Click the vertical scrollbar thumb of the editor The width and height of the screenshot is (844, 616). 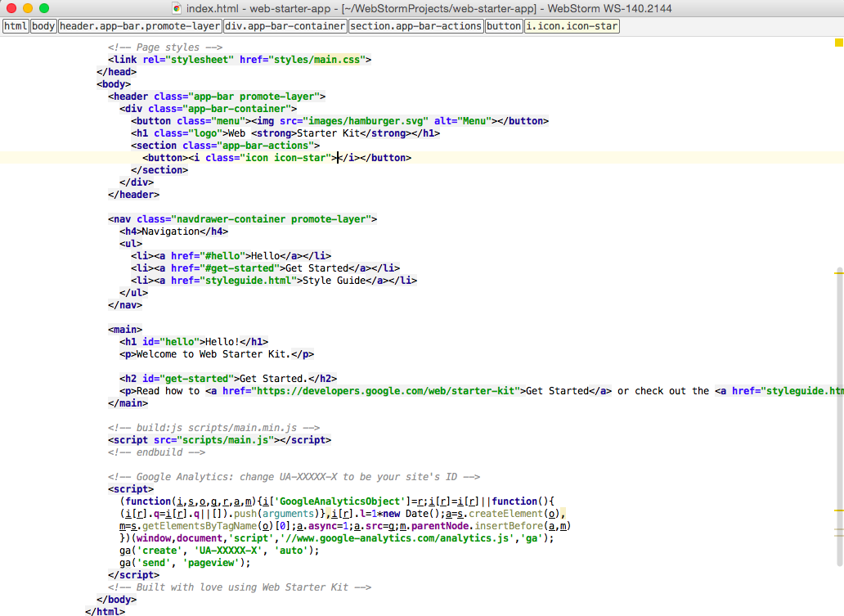pos(840,417)
